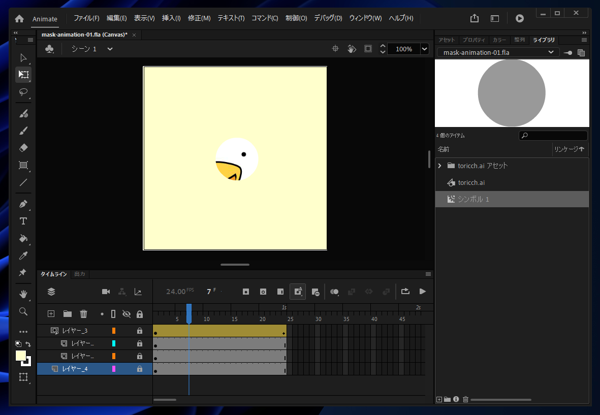Toggle lock on レイヤー_4 layer

click(140, 369)
